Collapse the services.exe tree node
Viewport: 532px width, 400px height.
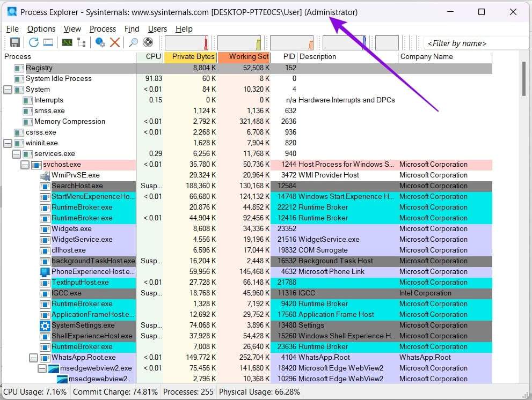tap(16, 154)
